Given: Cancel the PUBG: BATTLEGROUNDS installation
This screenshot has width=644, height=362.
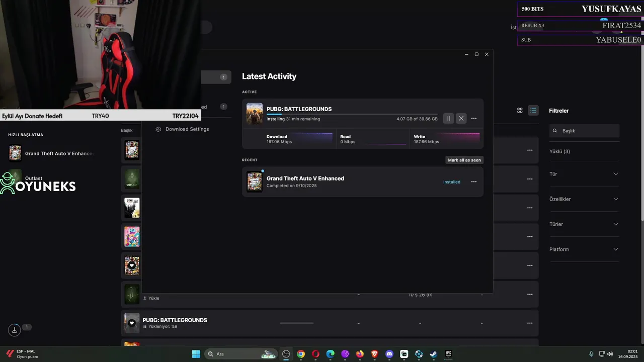Looking at the screenshot, I should click(x=461, y=118).
